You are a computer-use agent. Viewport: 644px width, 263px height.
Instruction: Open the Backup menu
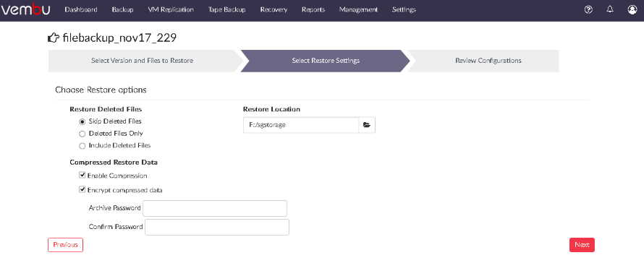pyautogui.click(x=122, y=9)
